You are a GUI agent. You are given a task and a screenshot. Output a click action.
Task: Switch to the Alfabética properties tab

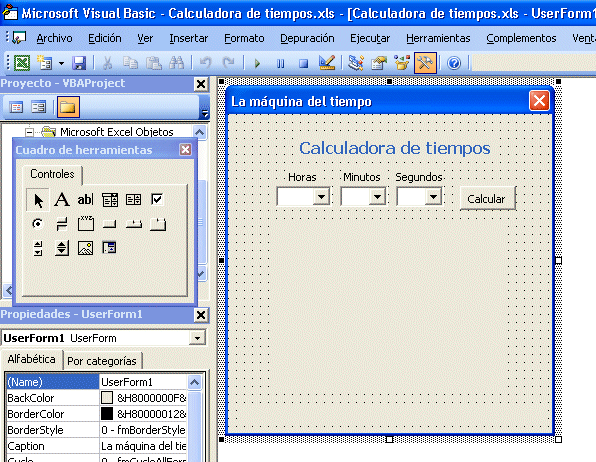point(32,359)
